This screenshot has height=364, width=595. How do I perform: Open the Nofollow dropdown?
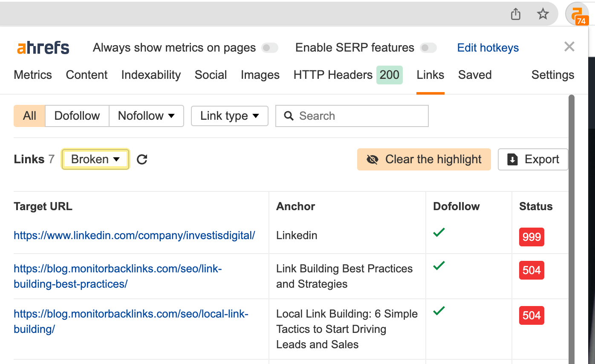(x=146, y=116)
